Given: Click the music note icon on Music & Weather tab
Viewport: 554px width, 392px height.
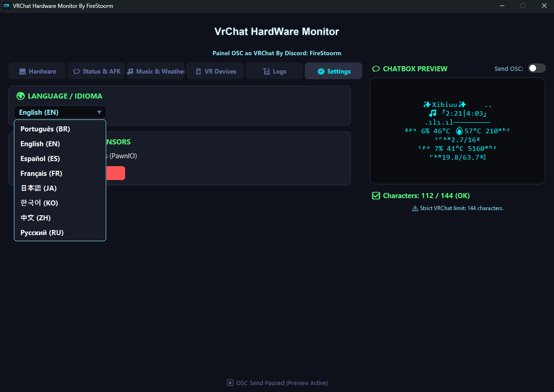Looking at the screenshot, I should pyautogui.click(x=130, y=71).
